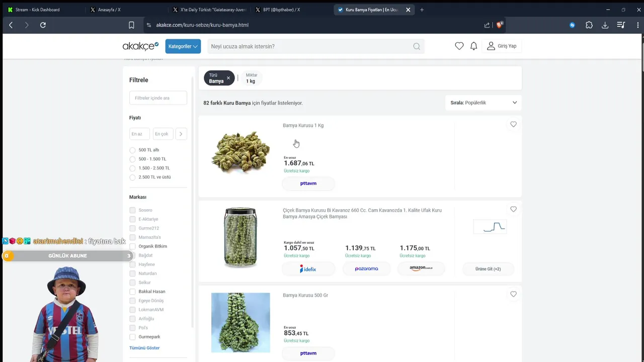644x362 pixels.
Task: Apply price range arrow button
Action: pos(181,134)
